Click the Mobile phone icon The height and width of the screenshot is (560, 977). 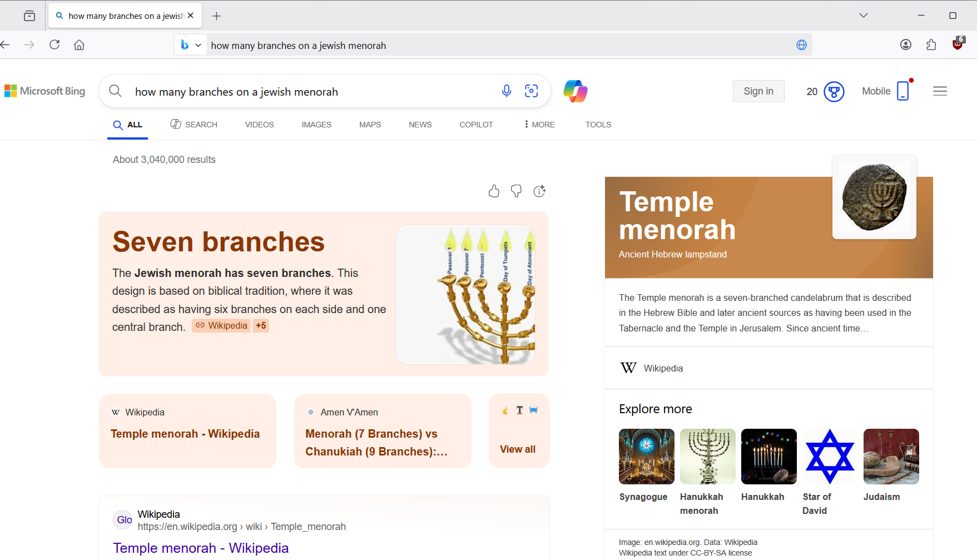[903, 91]
